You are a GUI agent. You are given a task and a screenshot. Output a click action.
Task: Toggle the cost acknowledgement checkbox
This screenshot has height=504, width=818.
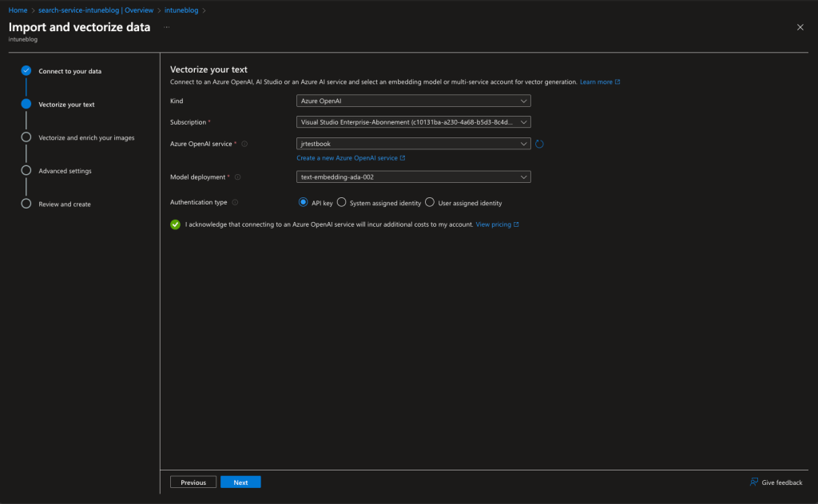[x=175, y=224]
